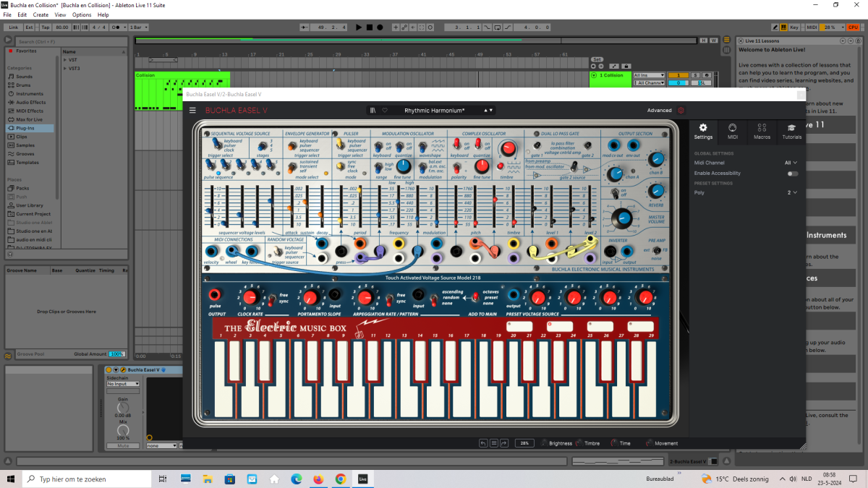Select Instruments category in browser

coord(30,94)
